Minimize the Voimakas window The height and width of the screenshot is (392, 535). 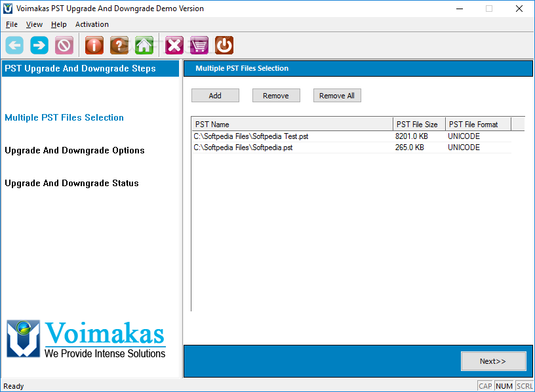pyautogui.click(x=460, y=9)
